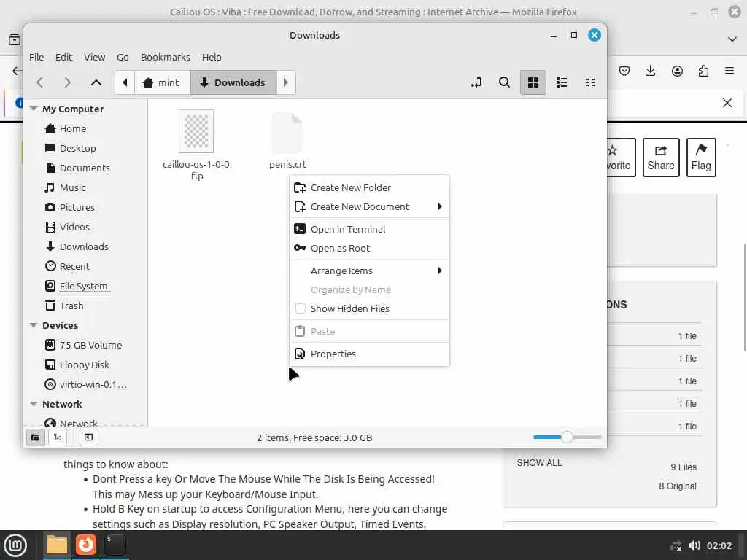Open Music folder in sidebar
This screenshot has width=747, height=560.
coord(72,187)
